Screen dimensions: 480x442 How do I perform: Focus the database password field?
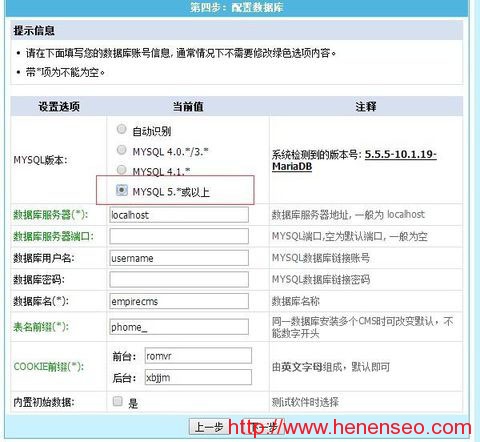179,279
